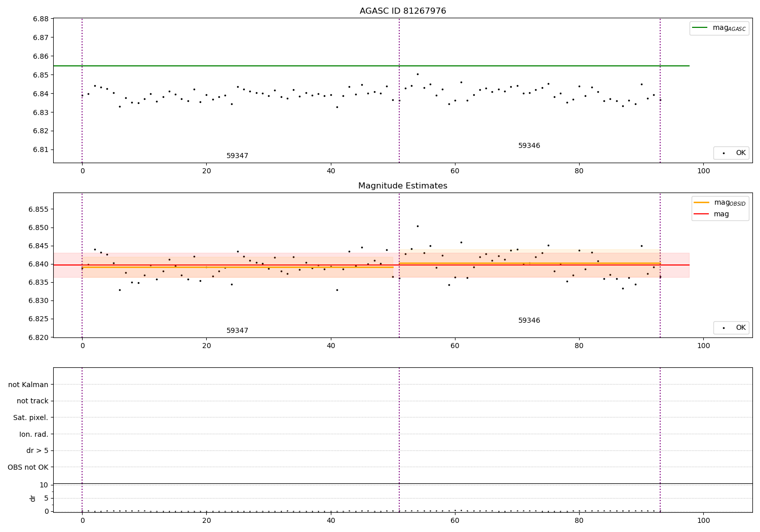Click the 10 tick on the dr axis
The width and height of the screenshot is (760, 532).
(x=44, y=485)
